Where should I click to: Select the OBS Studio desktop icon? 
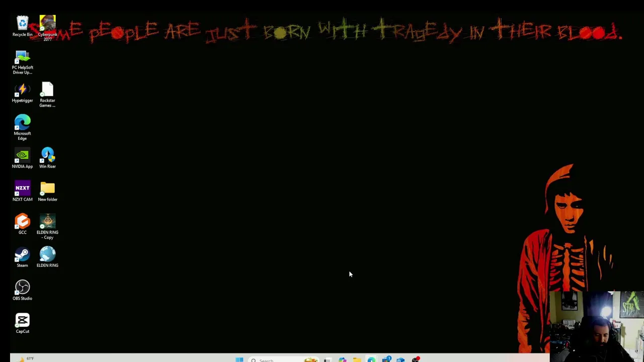22,291
